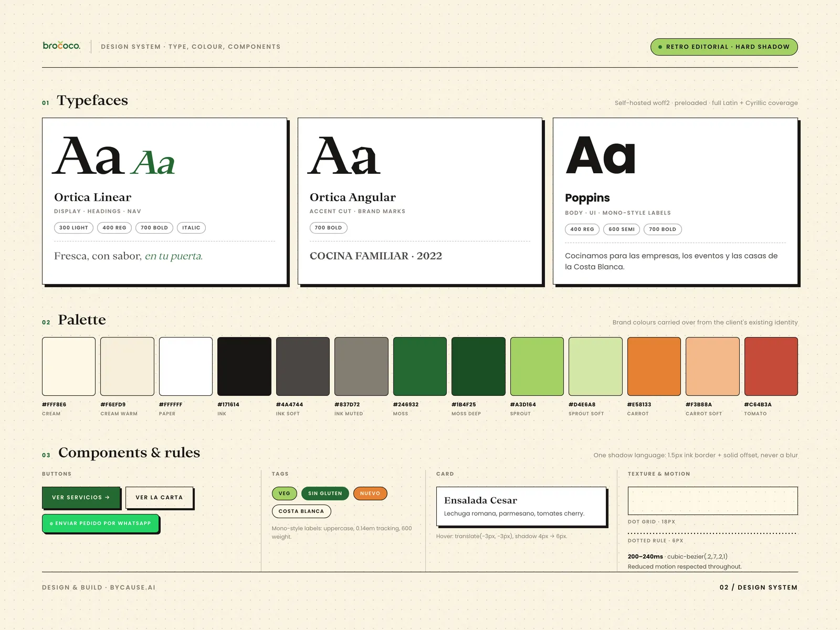Click the BUTTONS column label
Viewport: 840px width, 630px height.
[57, 474]
